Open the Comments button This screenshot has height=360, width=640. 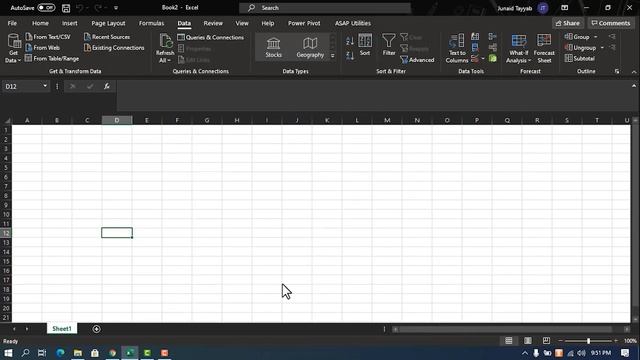click(611, 23)
